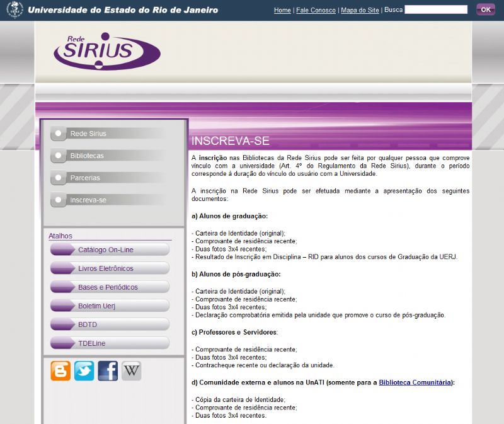
Task: Open the Inscreva-se menu item
Action: click(x=108, y=200)
